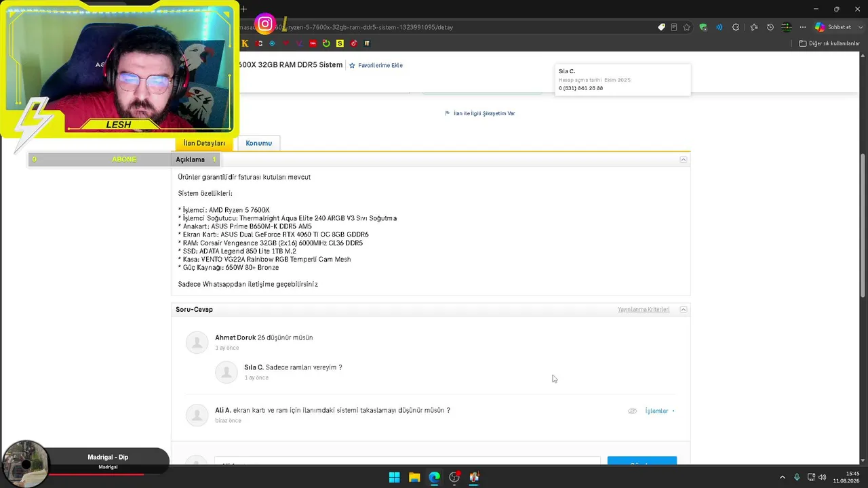Open the green circular-arrow bookmark icon
The height and width of the screenshot is (488, 868).
click(x=326, y=43)
